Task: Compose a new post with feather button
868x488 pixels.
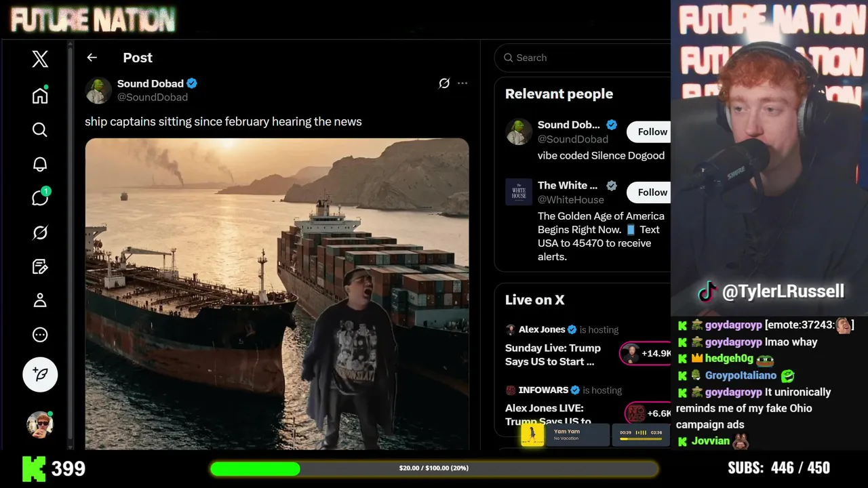Action: tap(40, 374)
